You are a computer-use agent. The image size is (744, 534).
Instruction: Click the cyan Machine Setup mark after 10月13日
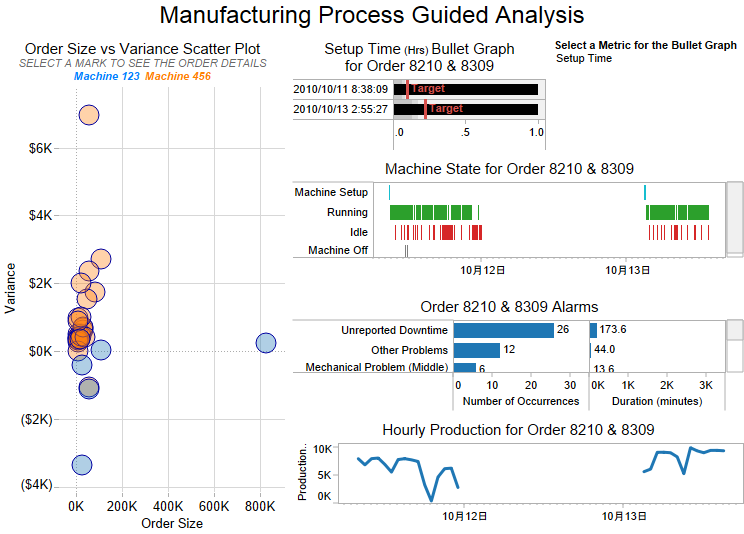pos(645,192)
